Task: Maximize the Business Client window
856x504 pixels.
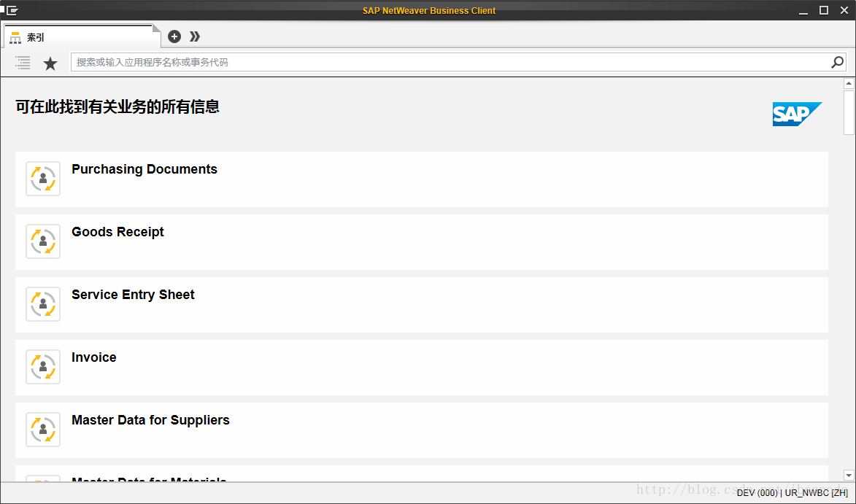Action: (824, 10)
